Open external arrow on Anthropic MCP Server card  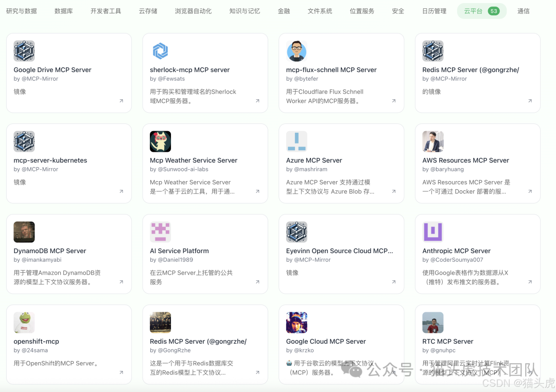click(x=530, y=282)
